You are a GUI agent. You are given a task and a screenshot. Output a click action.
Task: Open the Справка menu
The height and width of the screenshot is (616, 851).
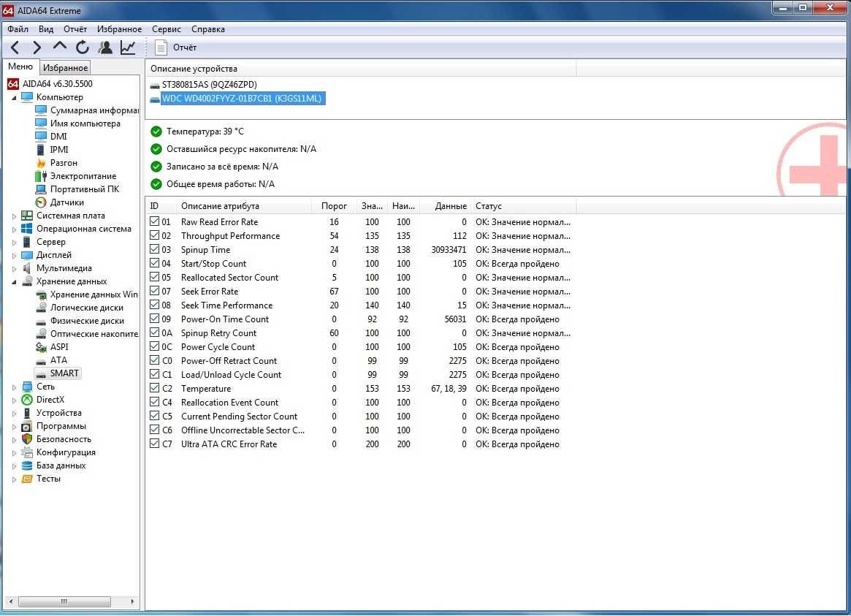(x=208, y=29)
